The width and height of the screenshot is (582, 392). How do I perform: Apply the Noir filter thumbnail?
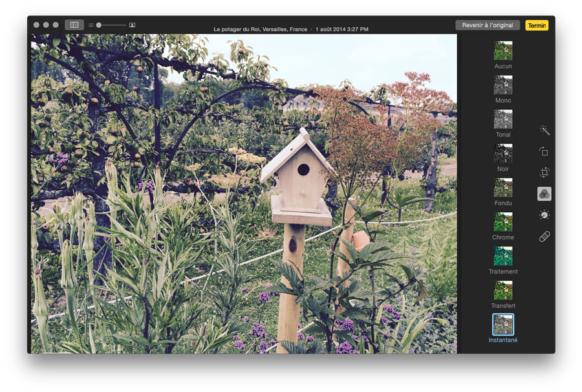(503, 153)
